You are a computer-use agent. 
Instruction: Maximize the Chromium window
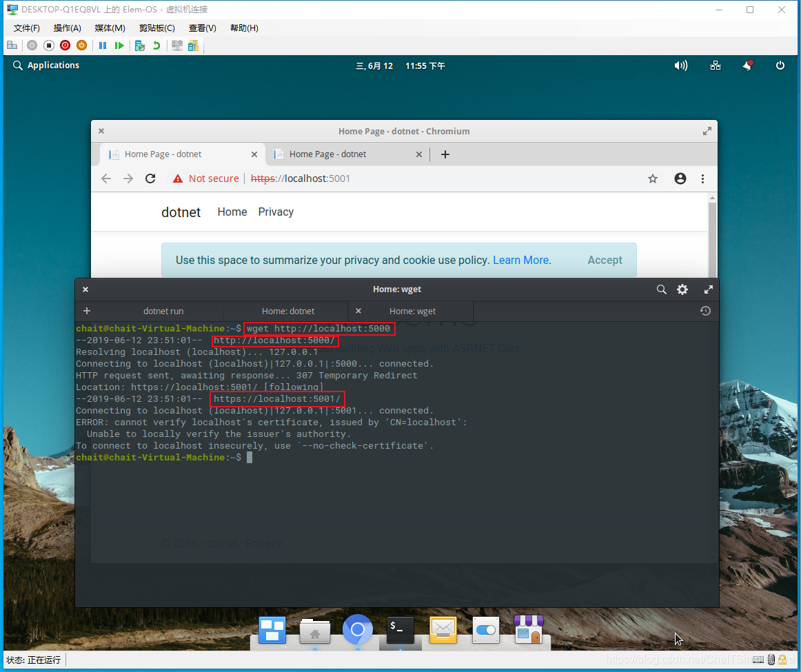(707, 131)
